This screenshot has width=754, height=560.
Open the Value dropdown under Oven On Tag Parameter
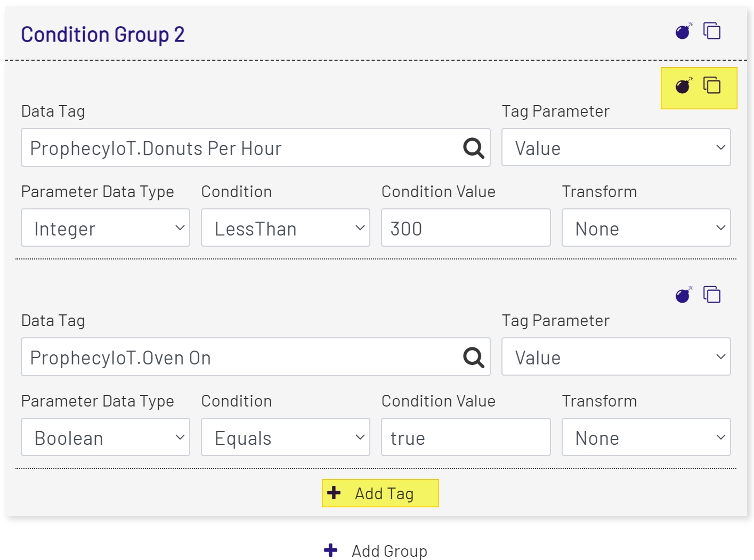click(x=615, y=357)
